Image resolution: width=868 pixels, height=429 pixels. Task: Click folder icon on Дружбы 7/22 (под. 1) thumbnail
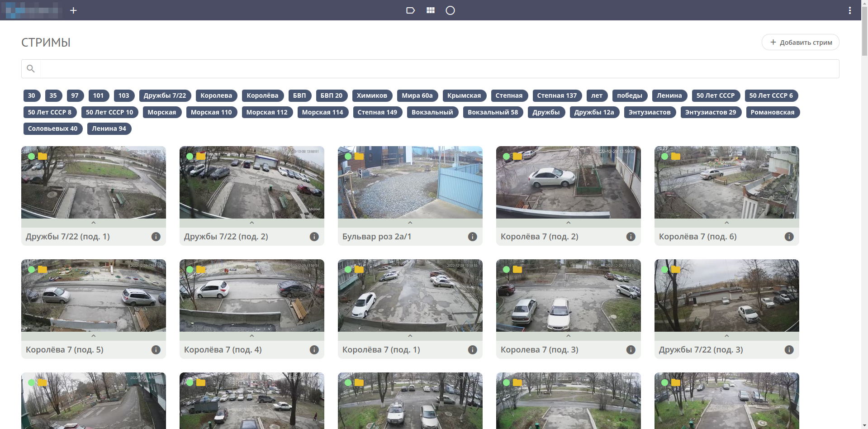pos(43,156)
